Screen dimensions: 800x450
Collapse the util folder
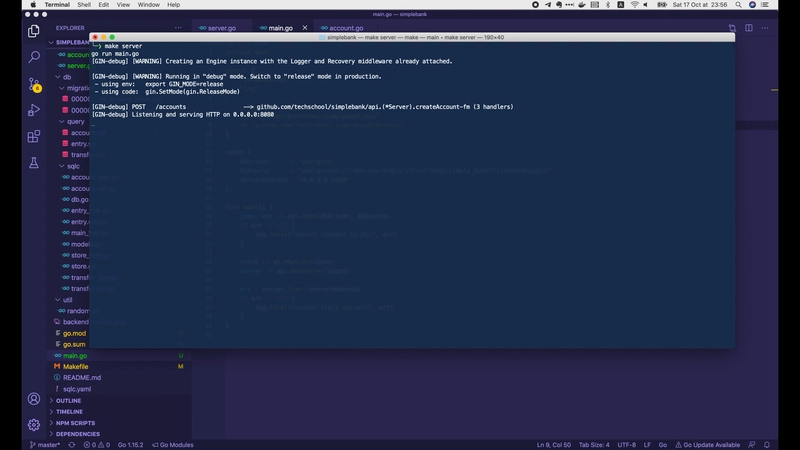67,299
